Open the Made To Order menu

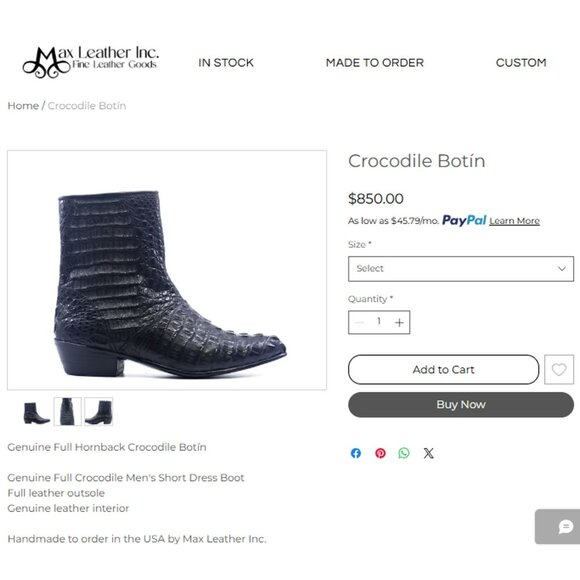coord(375,63)
